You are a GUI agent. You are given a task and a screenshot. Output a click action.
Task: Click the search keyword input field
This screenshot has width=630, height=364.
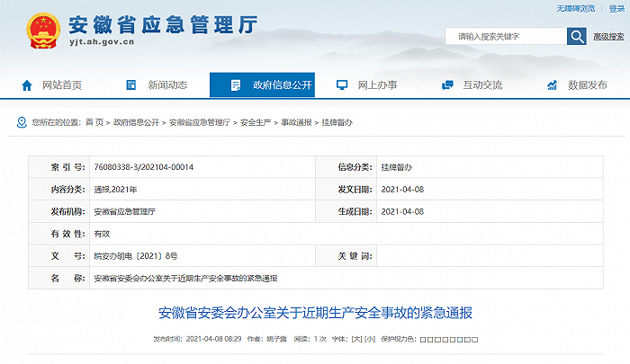(506, 37)
